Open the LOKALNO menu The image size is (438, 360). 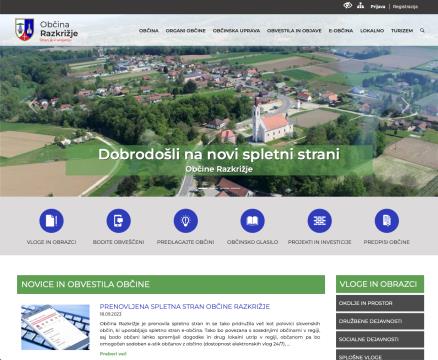pyautogui.click(x=372, y=30)
